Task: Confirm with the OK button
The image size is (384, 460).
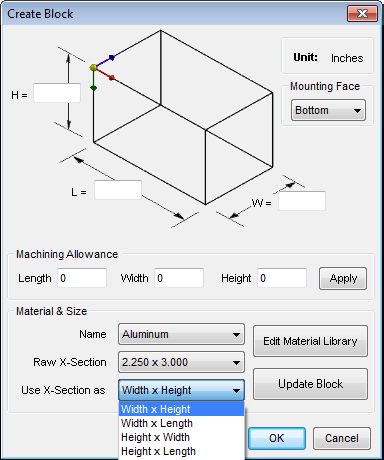Action: click(x=277, y=438)
